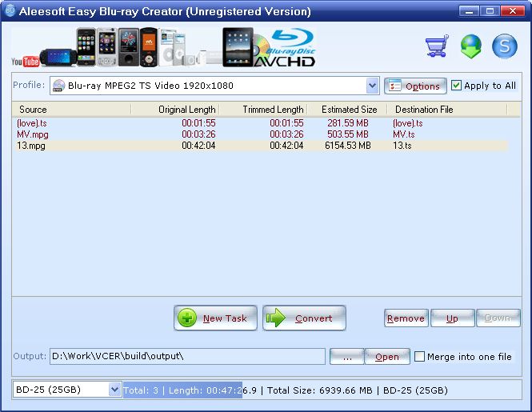Click the New Task button
This screenshot has height=412, width=532.
point(215,318)
